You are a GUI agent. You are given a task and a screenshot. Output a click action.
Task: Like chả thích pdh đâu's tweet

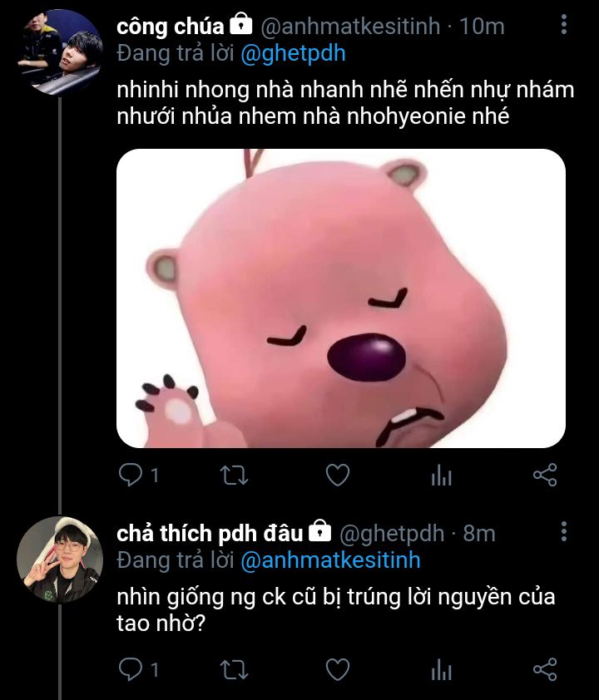point(338,670)
